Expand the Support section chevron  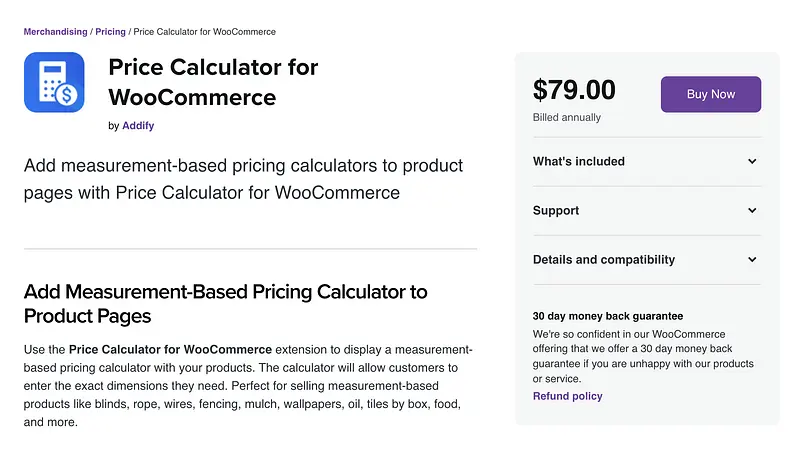[752, 210]
